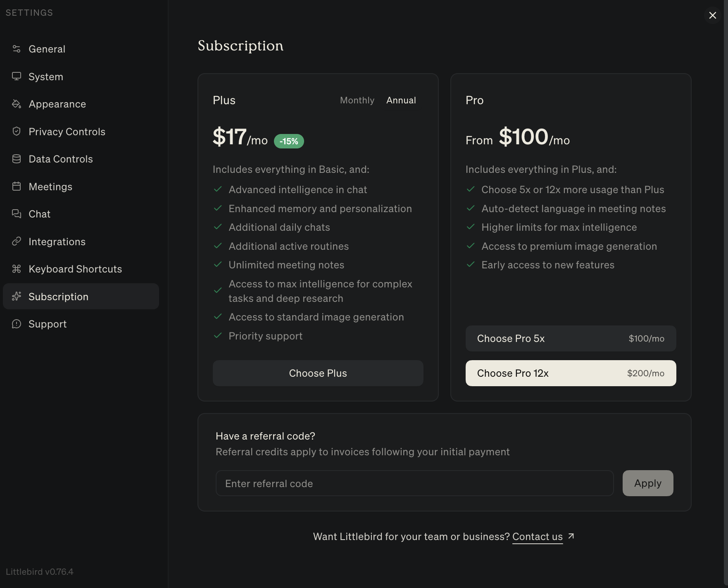Image resolution: width=728 pixels, height=588 pixels.
Task: Close the settings window
Action: pyautogui.click(x=713, y=15)
